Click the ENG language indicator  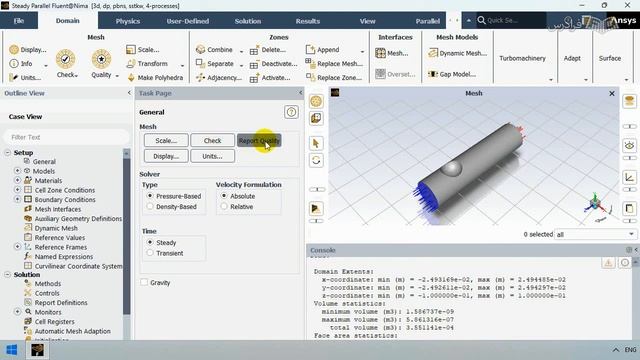coord(630,350)
